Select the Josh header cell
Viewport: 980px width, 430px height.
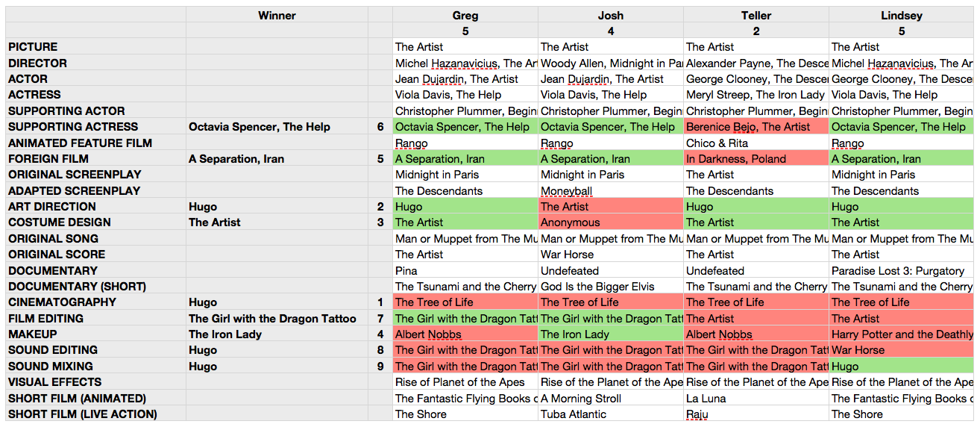[x=611, y=15]
